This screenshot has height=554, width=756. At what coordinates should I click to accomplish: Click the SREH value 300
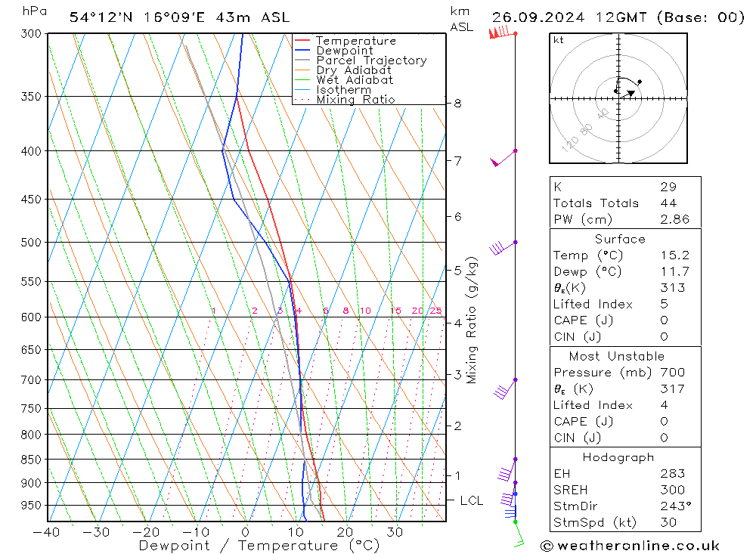tap(673, 490)
